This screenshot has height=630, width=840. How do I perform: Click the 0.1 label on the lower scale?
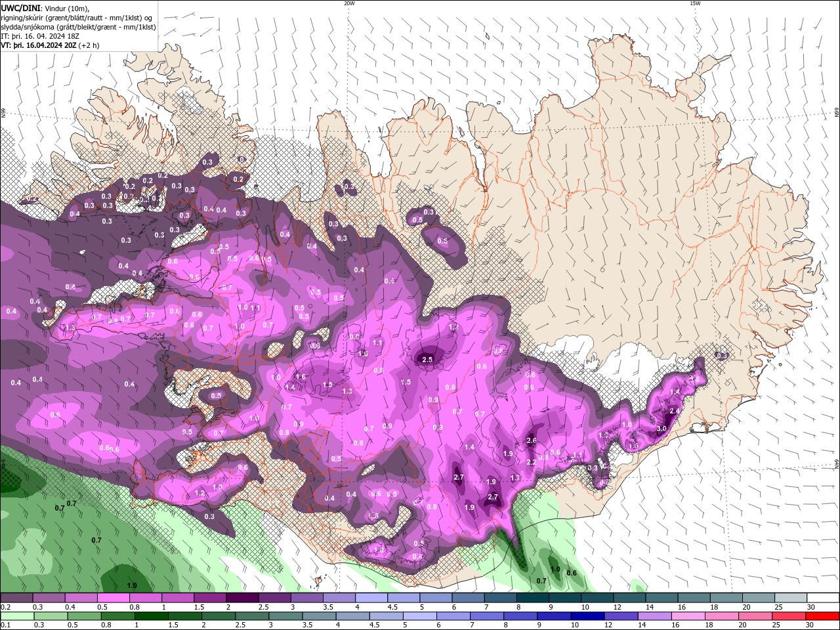pyautogui.click(x=5, y=625)
